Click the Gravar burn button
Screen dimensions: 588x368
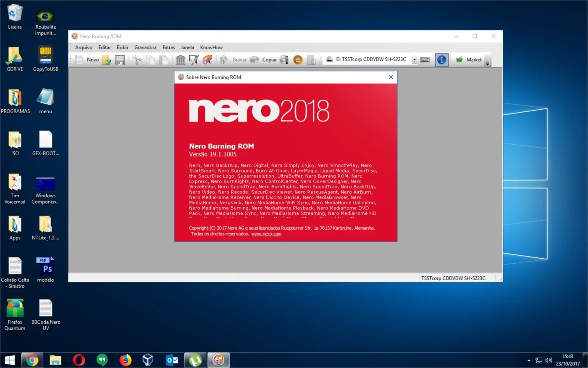pyautogui.click(x=233, y=60)
